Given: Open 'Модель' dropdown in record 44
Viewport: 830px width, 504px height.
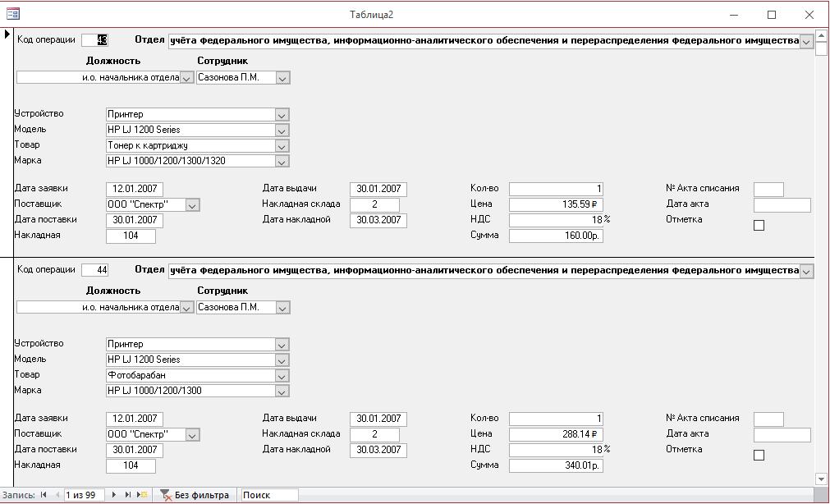Looking at the screenshot, I should (282, 360).
